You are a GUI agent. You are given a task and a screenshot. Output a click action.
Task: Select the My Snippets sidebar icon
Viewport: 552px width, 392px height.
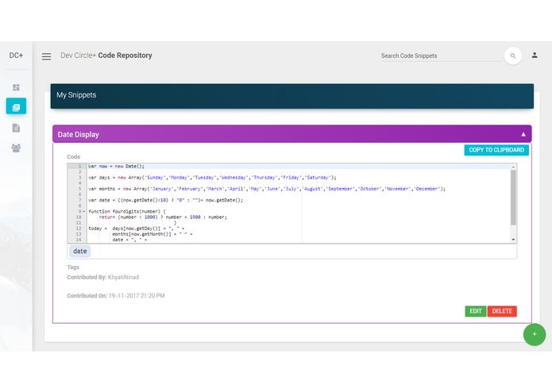[x=16, y=106]
